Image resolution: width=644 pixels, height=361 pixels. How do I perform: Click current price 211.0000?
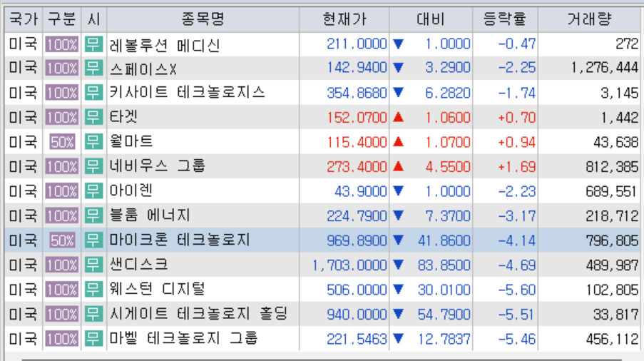coord(357,44)
